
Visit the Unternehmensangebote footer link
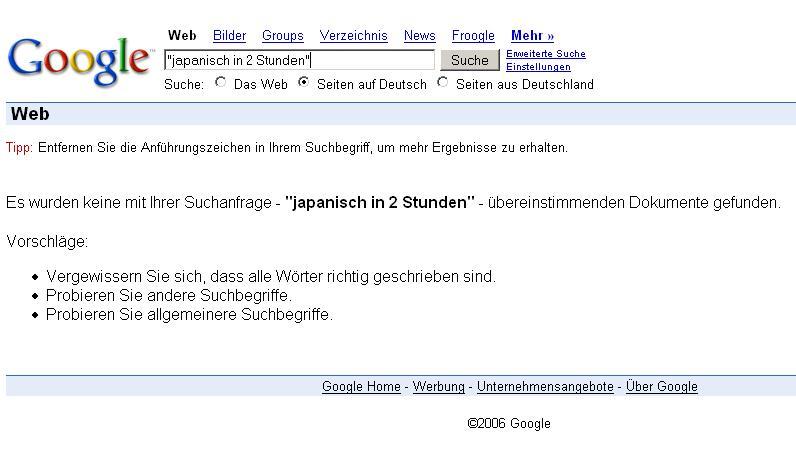545,387
